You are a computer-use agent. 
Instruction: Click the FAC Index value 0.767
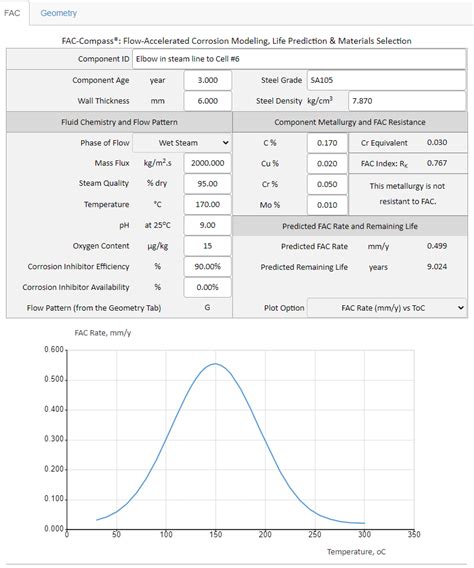point(437,163)
